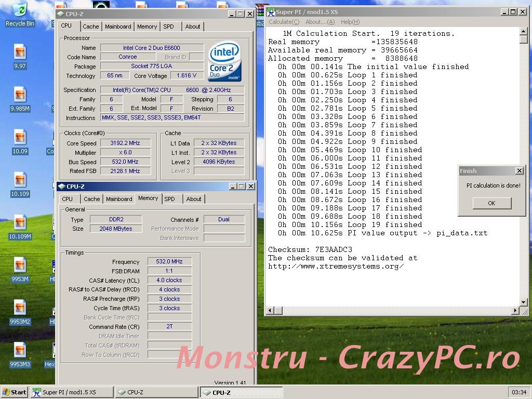Click the Core Voltage value 1.616 V
Screen dimensions: 532x399
coord(187,76)
